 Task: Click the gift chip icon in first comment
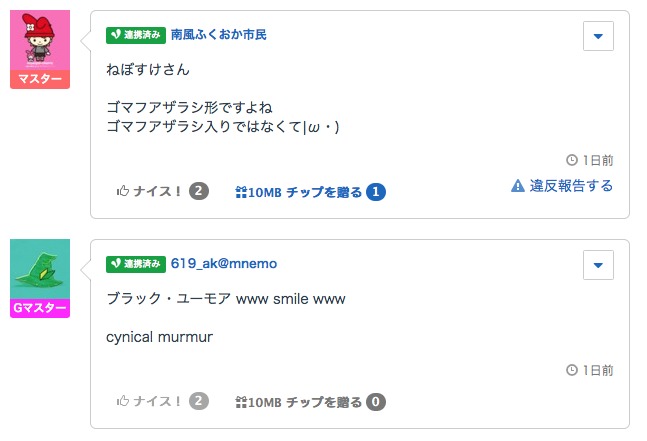point(240,191)
